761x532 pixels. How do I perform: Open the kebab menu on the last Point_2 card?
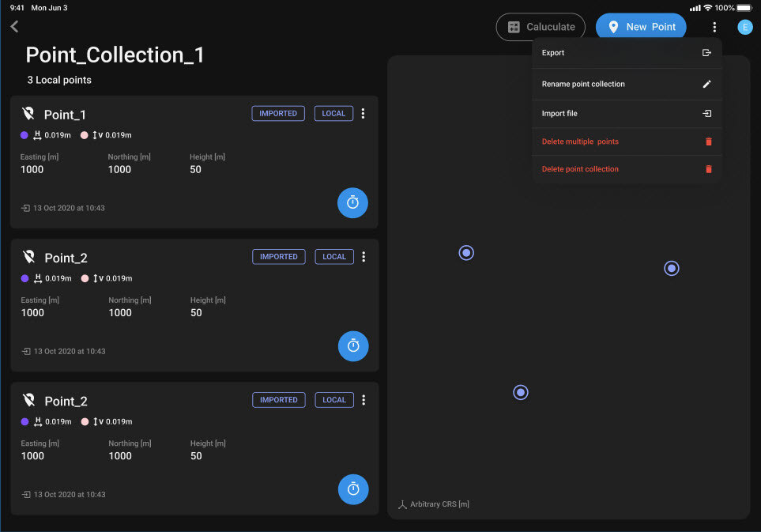coord(363,400)
